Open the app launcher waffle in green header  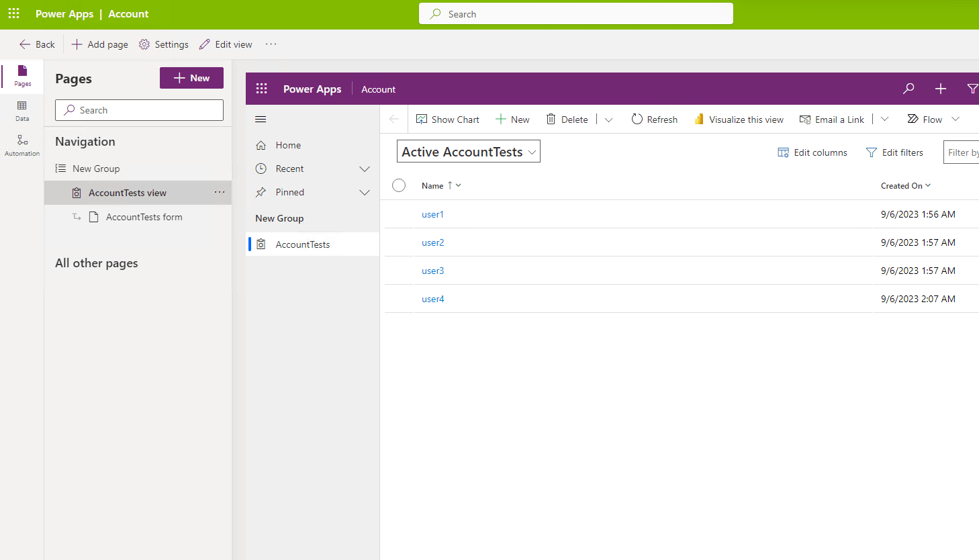pos(13,13)
